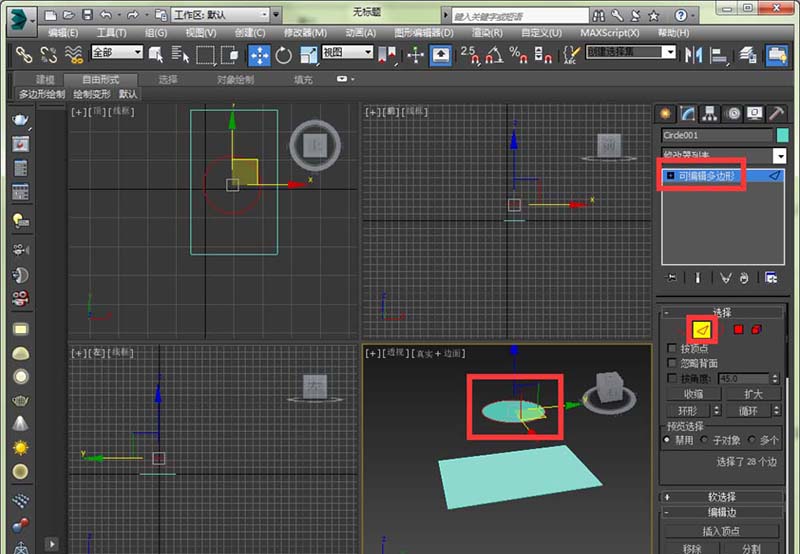800x554 pixels.
Task: Expand the 软选择 rollout
Action: 722,496
